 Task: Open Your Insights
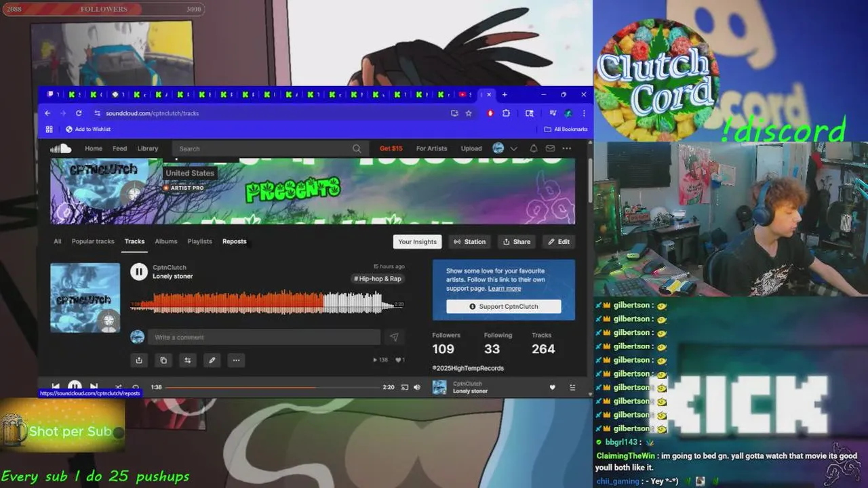[418, 242]
